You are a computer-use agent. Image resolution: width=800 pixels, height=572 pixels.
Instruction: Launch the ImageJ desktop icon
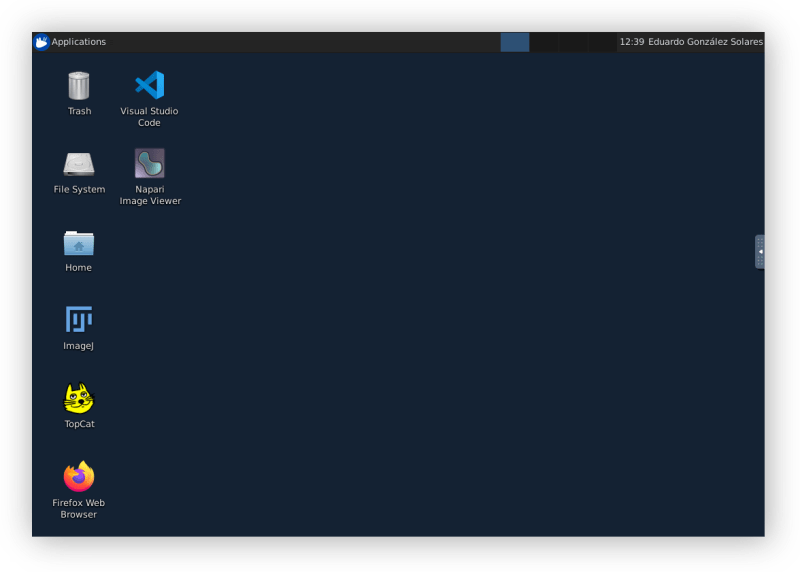(79, 319)
